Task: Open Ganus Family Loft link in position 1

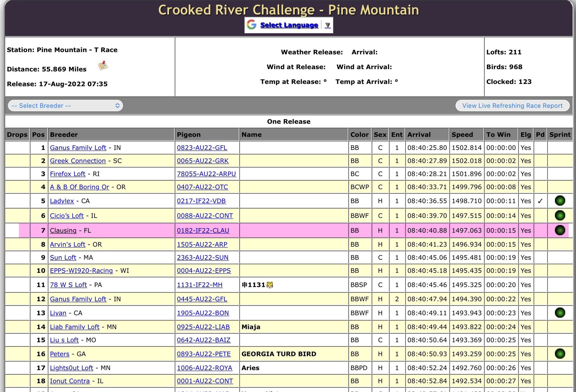Action: [x=78, y=148]
